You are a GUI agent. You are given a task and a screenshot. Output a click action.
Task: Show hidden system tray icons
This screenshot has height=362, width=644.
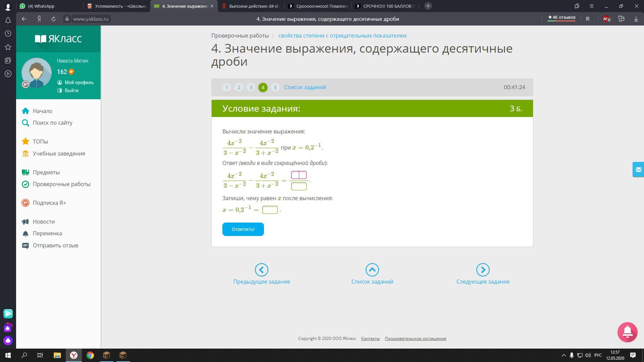(x=563, y=355)
